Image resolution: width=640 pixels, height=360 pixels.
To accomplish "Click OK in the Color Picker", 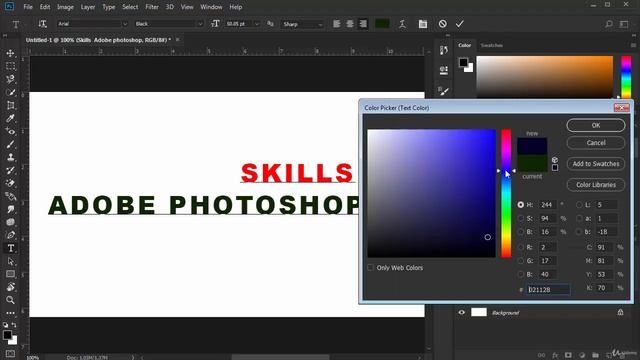I will [596, 125].
